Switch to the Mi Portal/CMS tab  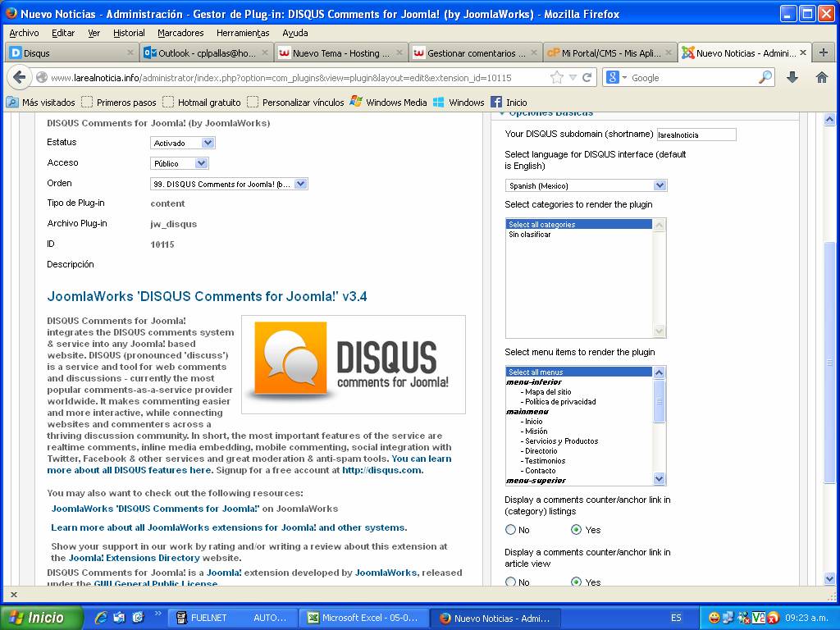point(609,52)
